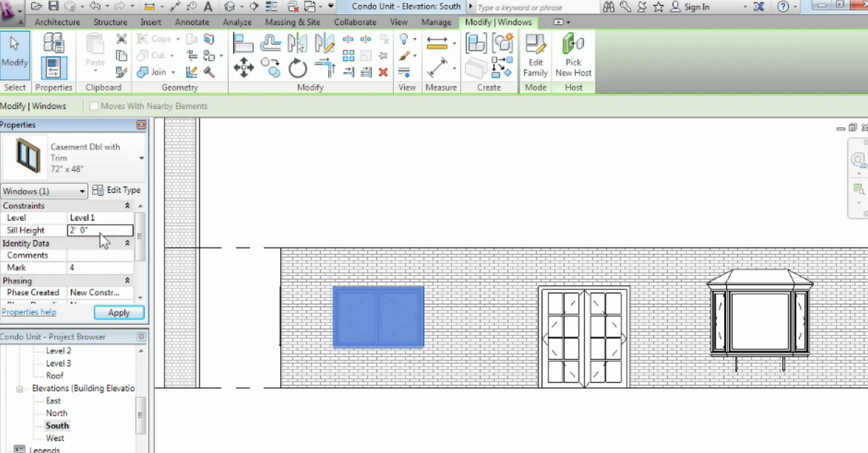This screenshot has height=453, width=868.
Task: Open the Join dropdown arrow
Action: tap(173, 73)
